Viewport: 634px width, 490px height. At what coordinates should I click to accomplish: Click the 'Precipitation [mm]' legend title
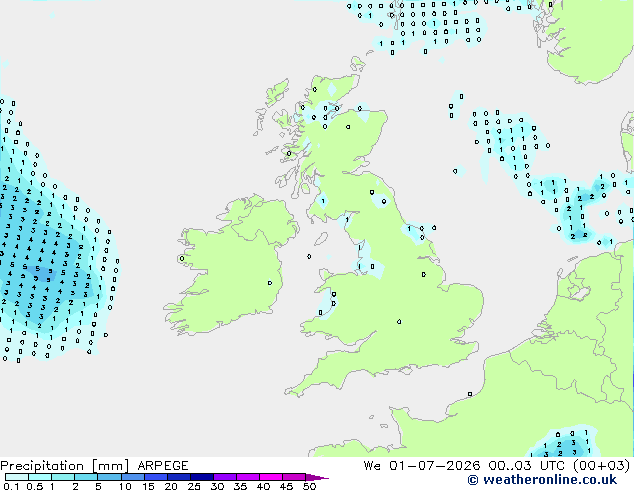coord(65,466)
